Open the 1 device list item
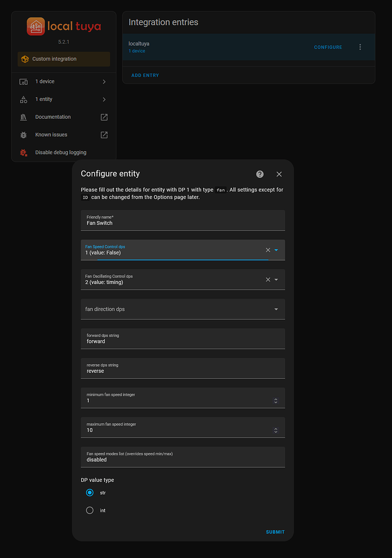Screen dimensions: 392x558 pyautogui.click(x=64, y=82)
